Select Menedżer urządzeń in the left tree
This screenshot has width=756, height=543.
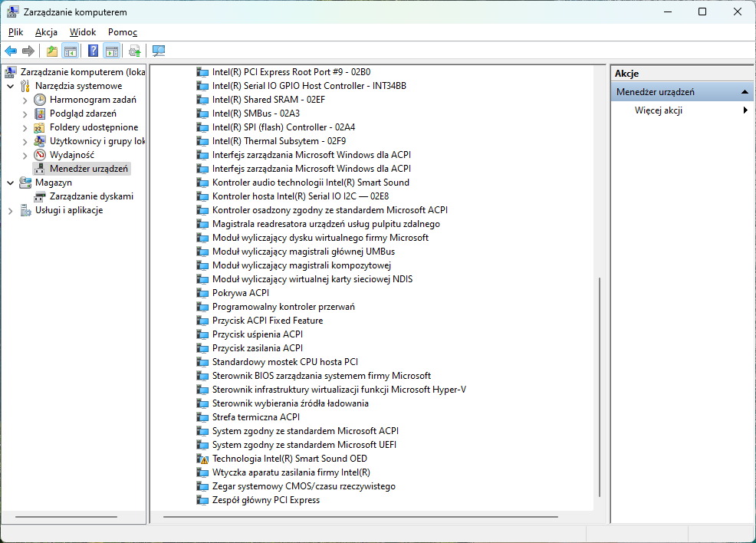coord(89,169)
